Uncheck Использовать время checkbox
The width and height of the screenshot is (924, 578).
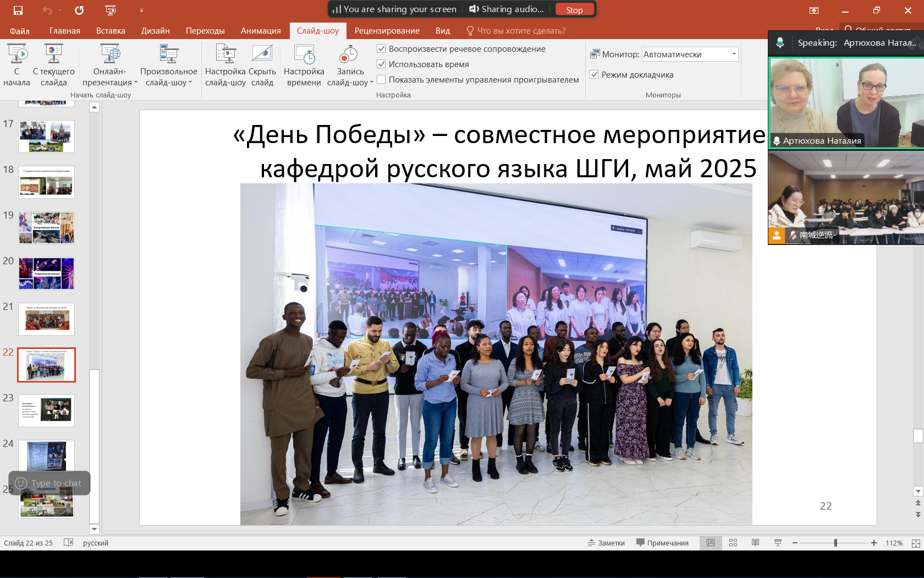pos(381,64)
